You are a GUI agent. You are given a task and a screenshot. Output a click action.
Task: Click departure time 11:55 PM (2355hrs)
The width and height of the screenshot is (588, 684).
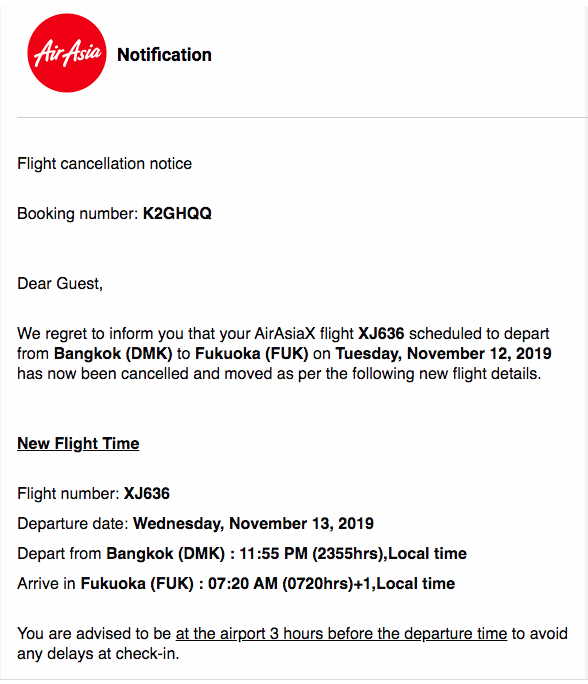[x=311, y=553]
